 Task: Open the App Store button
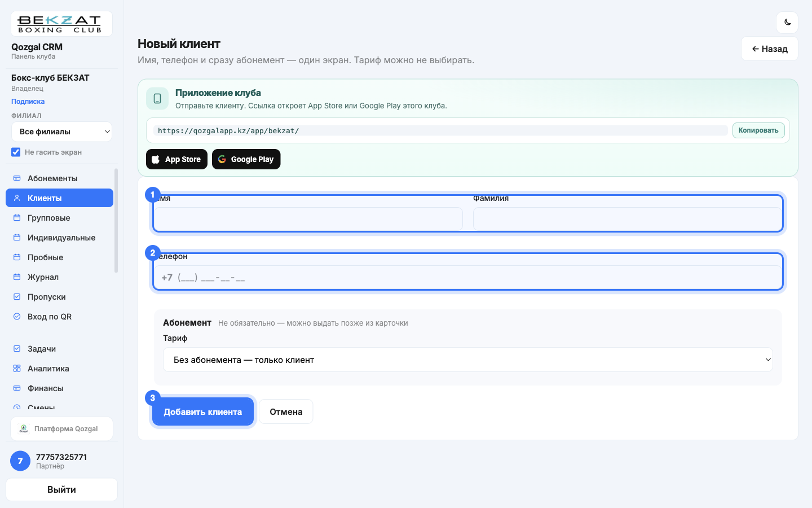(x=176, y=159)
